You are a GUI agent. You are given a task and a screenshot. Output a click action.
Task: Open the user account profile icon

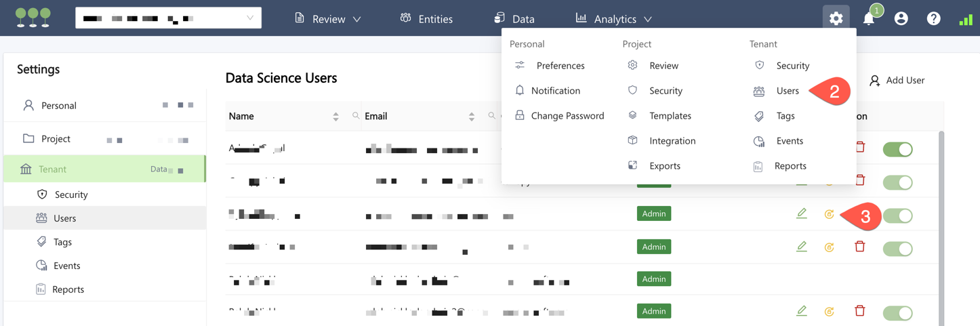(901, 19)
